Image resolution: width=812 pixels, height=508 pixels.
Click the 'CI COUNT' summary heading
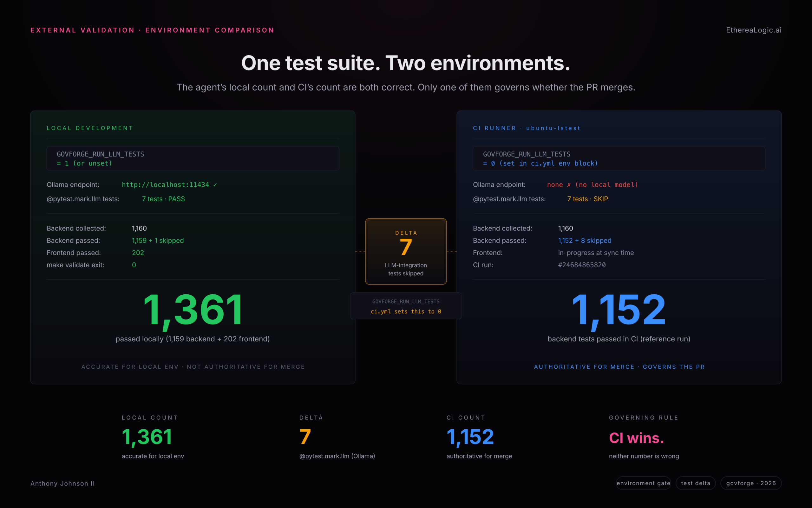(x=466, y=418)
